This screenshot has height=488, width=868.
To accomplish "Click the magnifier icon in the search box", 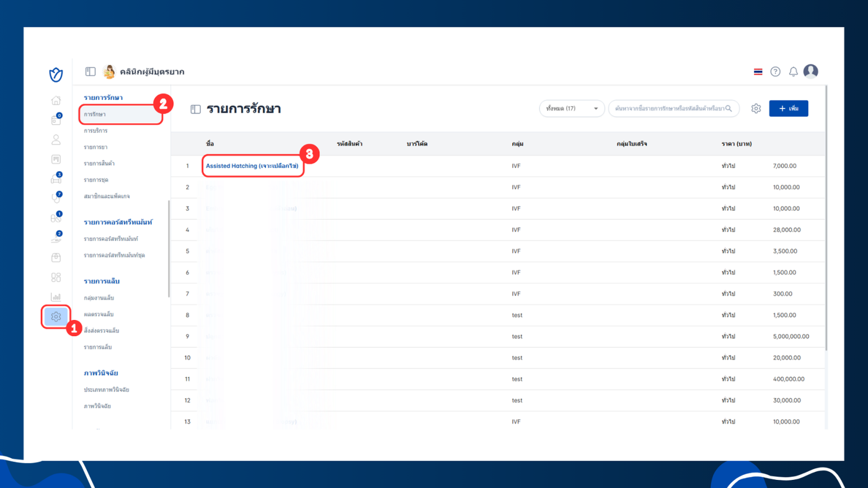I will point(728,109).
